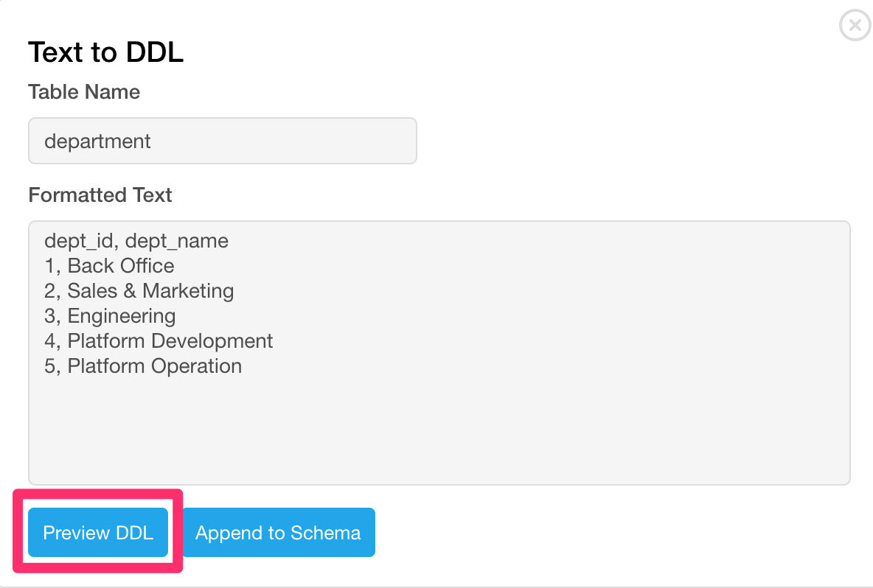Close the Text to DDL dialog
The image size is (873, 588).
coord(855,26)
